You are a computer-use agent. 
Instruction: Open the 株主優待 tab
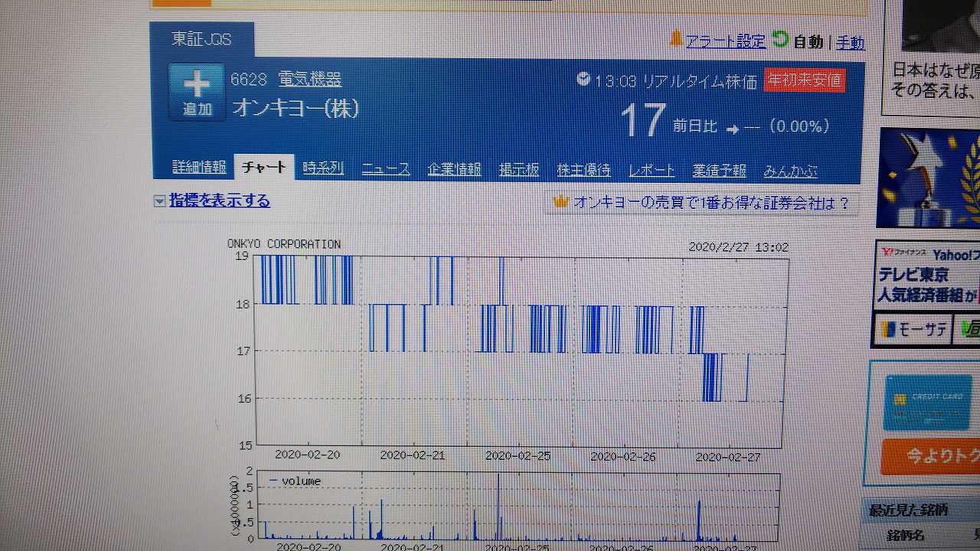(x=583, y=170)
